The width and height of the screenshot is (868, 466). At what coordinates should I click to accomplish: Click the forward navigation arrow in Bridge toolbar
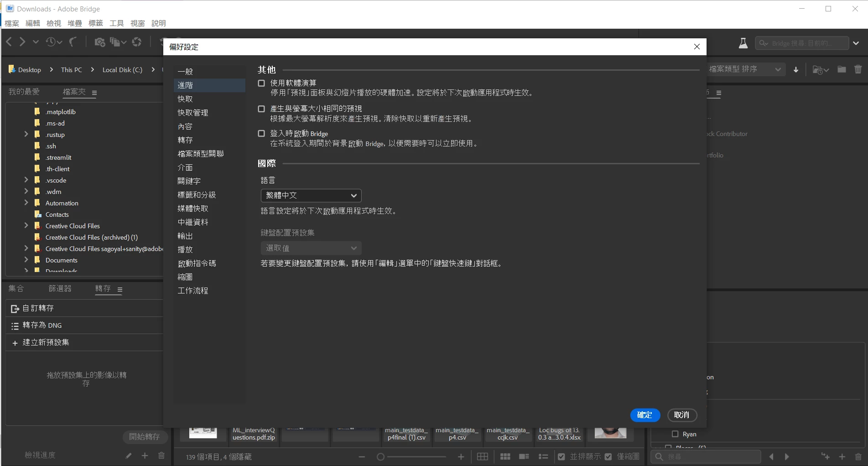(22, 42)
